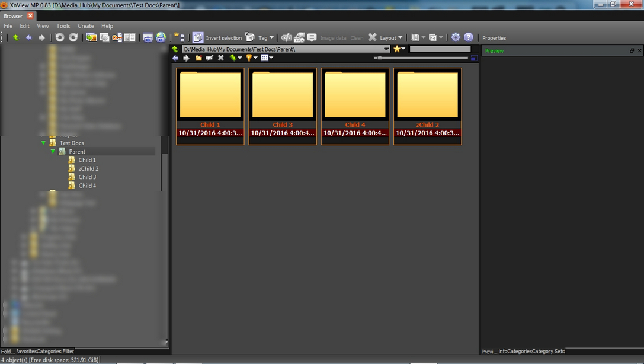Open the Help question mark icon

pos(469,37)
